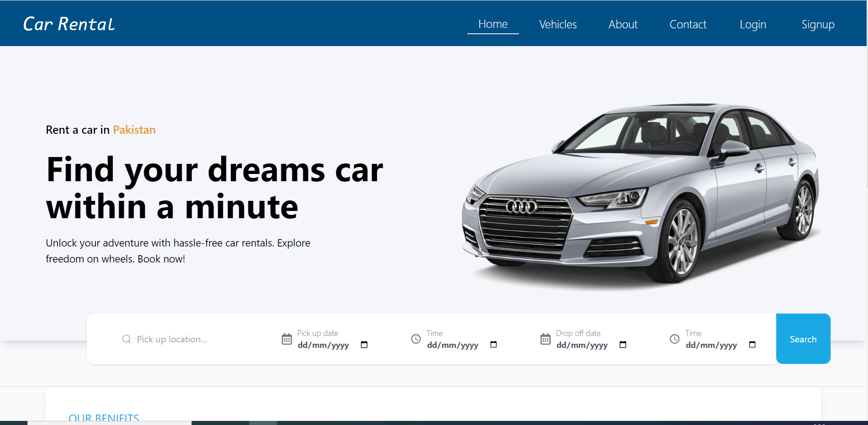Click the Signup link
This screenshot has height=425, width=868.
(818, 25)
